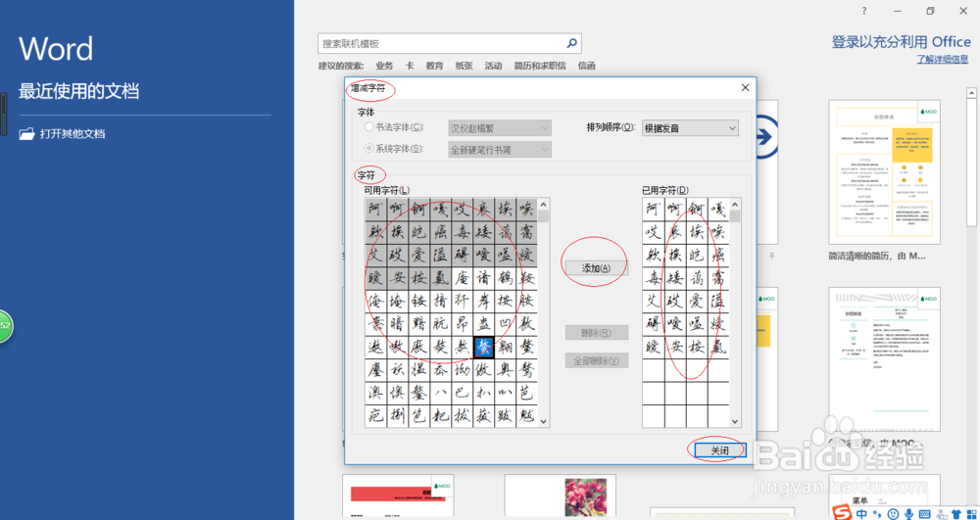Screen dimensions: 980x520
Task: Select the 书法字体 radio button
Action: pyautogui.click(x=368, y=126)
